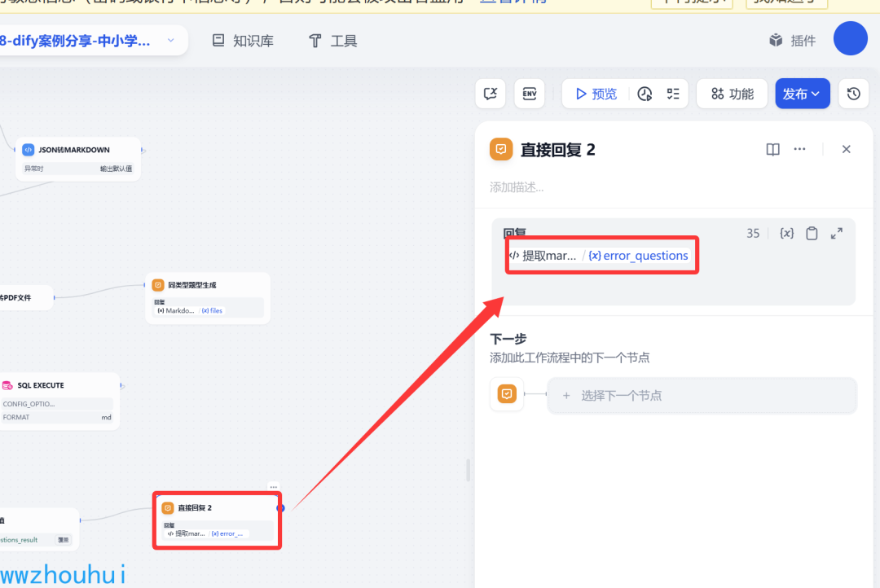Select the 直接回复 2 canvas node
The width and height of the screenshot is (880, 588).
(x=218, y=520)
